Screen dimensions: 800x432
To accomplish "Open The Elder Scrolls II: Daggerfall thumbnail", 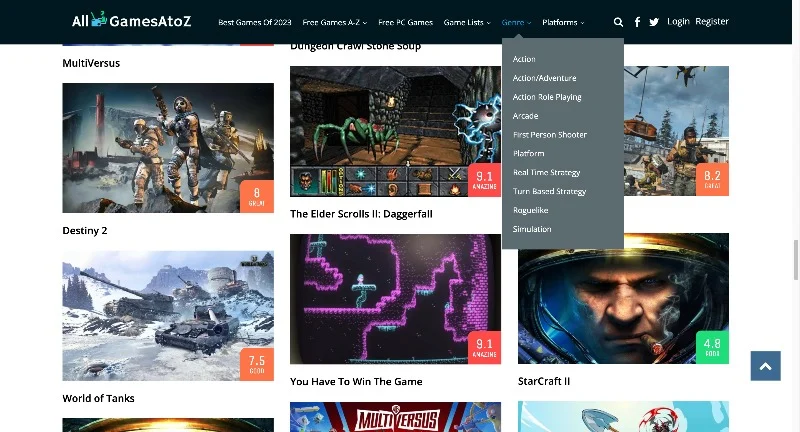I will point(395,131).
